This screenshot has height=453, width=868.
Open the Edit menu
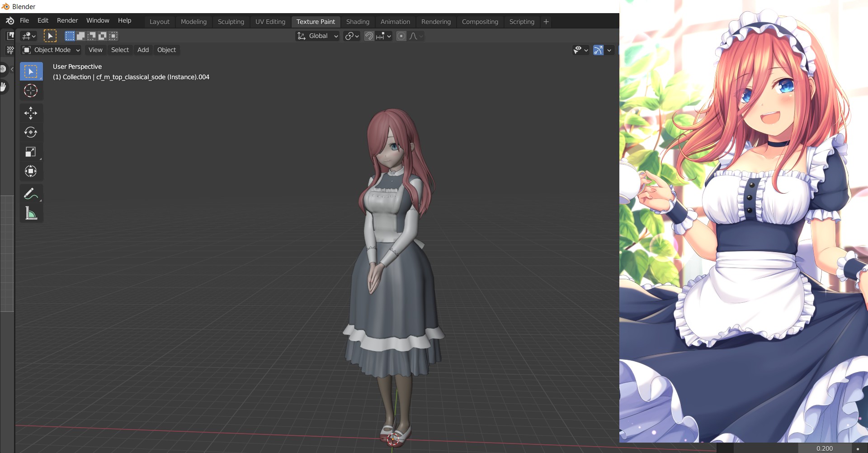pos(43,20)
